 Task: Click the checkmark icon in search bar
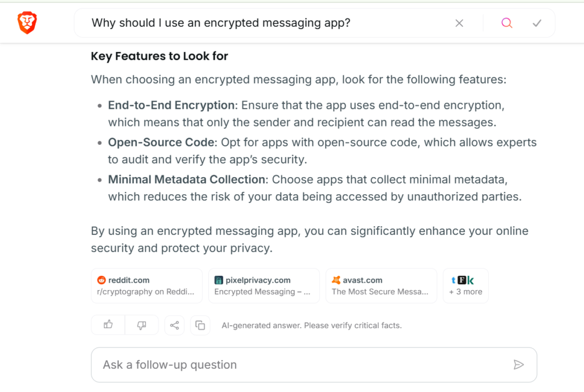[x=537, y=23]
